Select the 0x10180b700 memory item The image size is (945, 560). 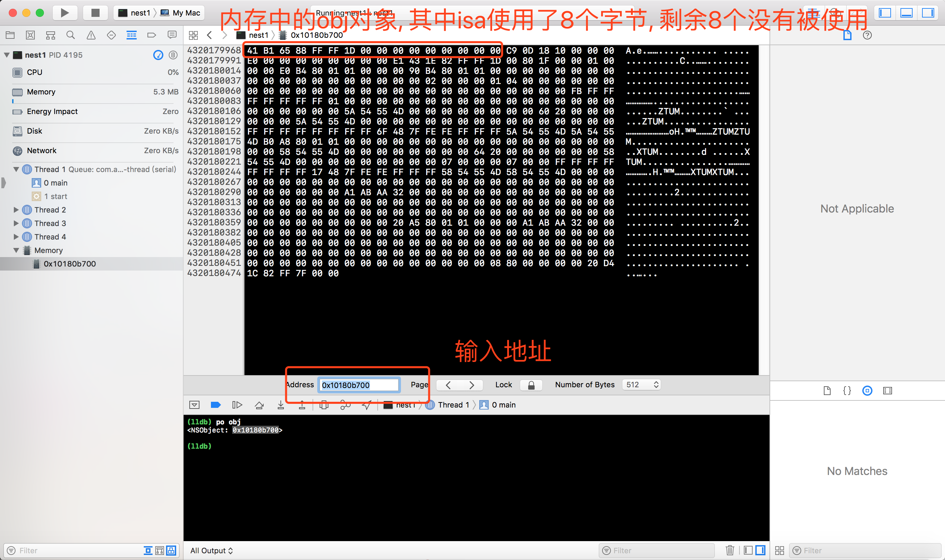pyautogui.click(x=70, y=264)
